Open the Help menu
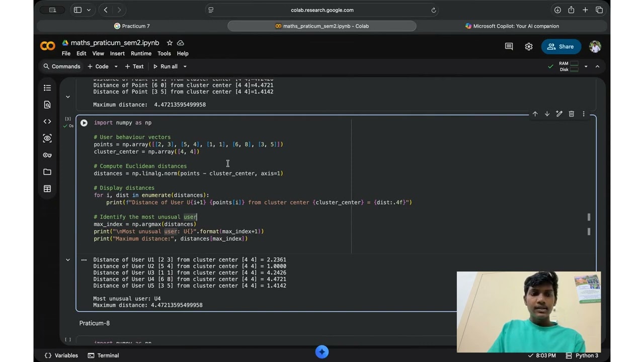Viewport: 644px width, 362px height. 183,53
